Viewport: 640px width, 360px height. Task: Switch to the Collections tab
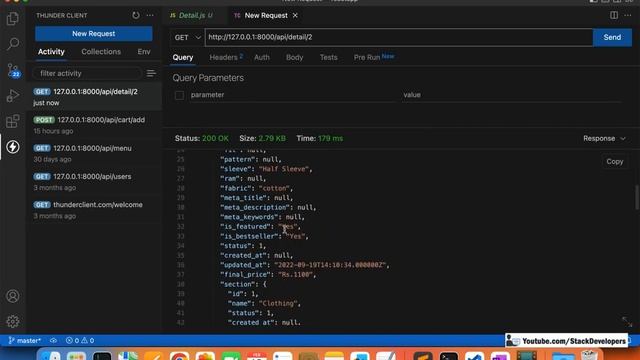click(101, 52)
